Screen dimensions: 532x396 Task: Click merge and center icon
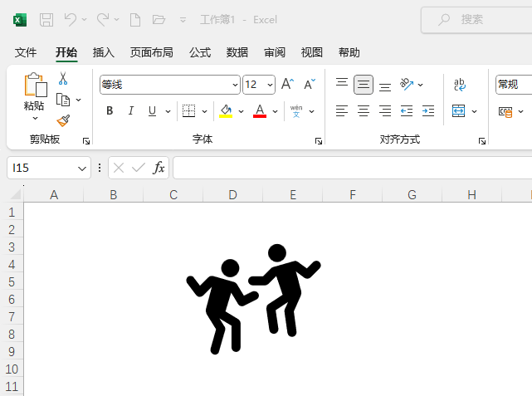pos(459,111)
